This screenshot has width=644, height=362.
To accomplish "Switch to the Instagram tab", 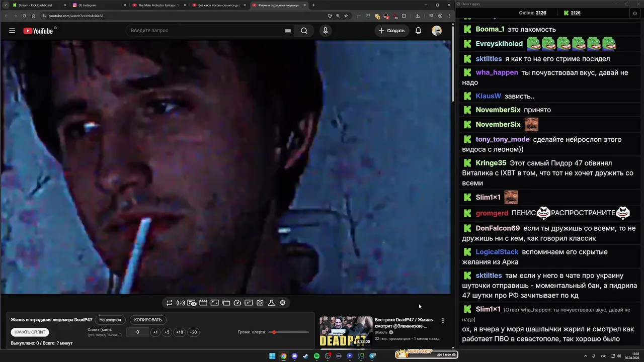I will [x=99, y=5].
